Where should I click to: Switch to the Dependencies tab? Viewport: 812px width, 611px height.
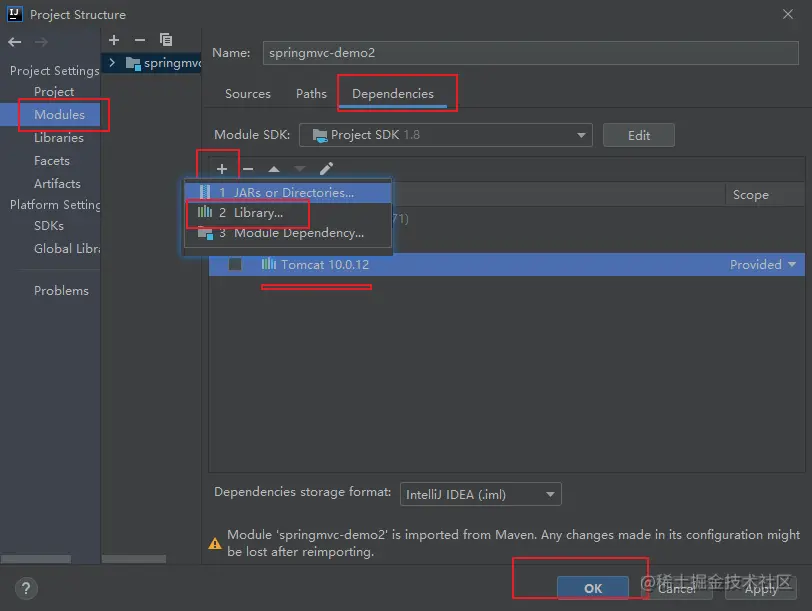tap(393, 94)
